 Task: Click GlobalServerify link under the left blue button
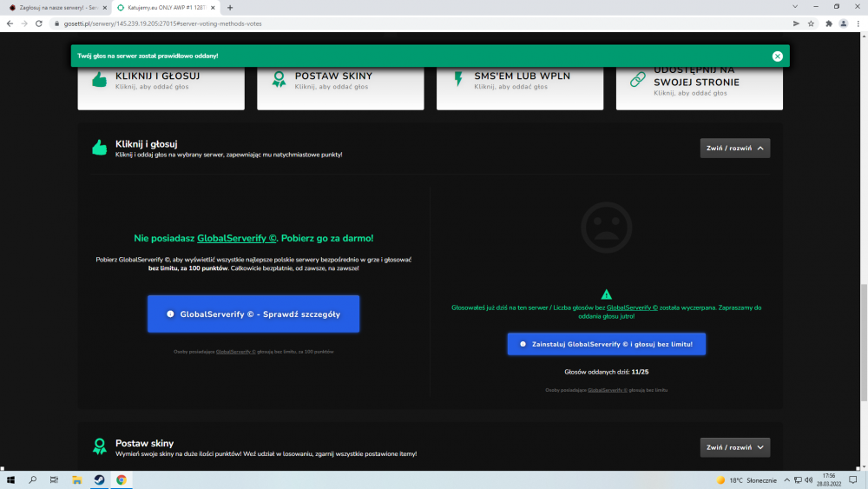(x=236, y=352)
